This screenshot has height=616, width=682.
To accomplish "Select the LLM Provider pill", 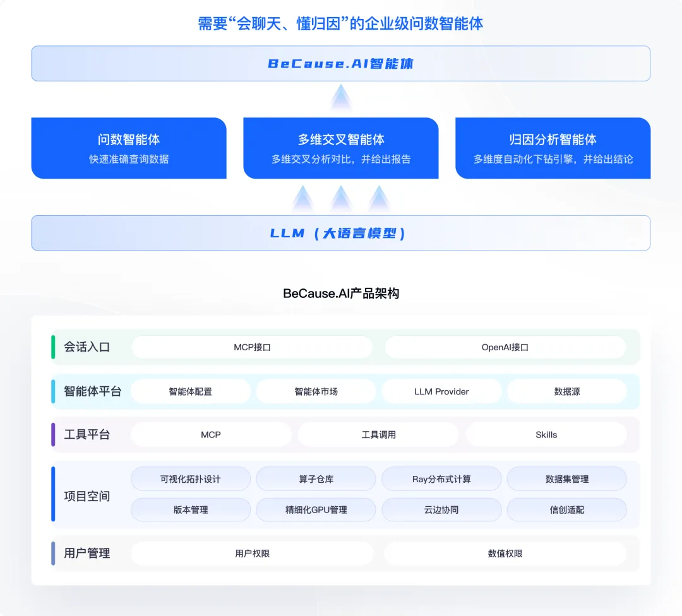I will click(441, 392).
